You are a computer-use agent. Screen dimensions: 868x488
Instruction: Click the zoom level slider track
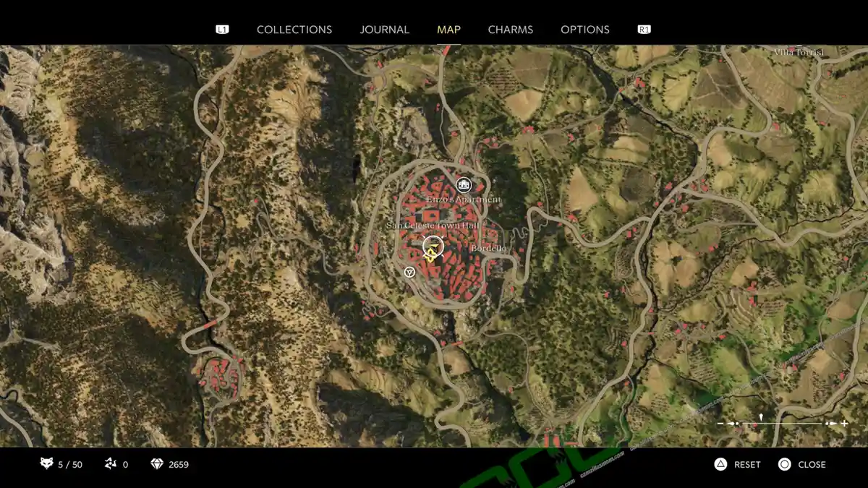click(x=783, y=423)
